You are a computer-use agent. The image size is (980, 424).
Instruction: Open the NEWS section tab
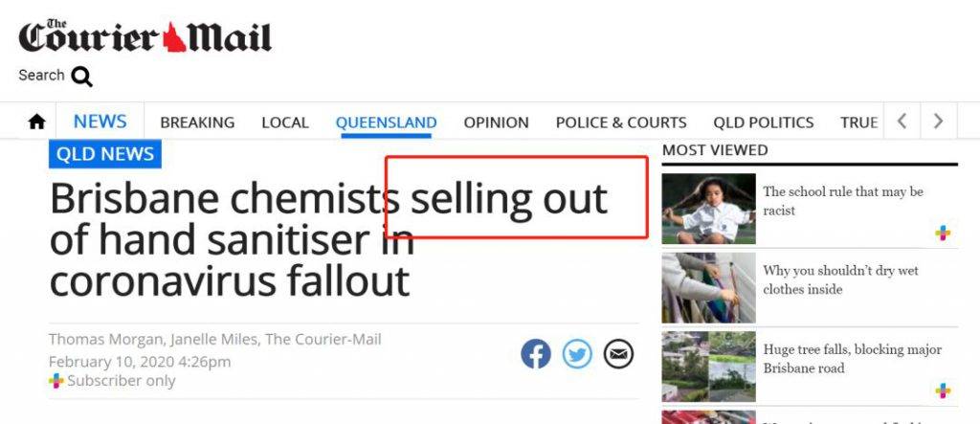[x=100, y=122]
